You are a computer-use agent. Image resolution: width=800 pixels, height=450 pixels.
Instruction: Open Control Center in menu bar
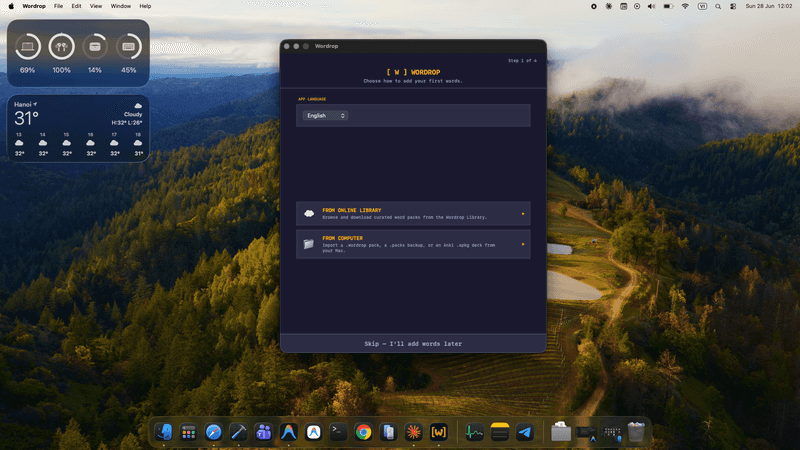click(733, 6)
